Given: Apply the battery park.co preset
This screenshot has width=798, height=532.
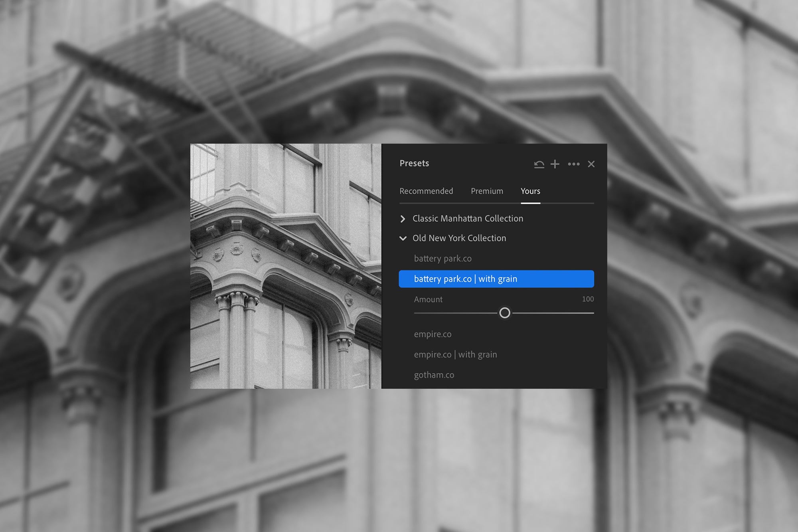Looking at the screenshot, I should pos(442,259).
